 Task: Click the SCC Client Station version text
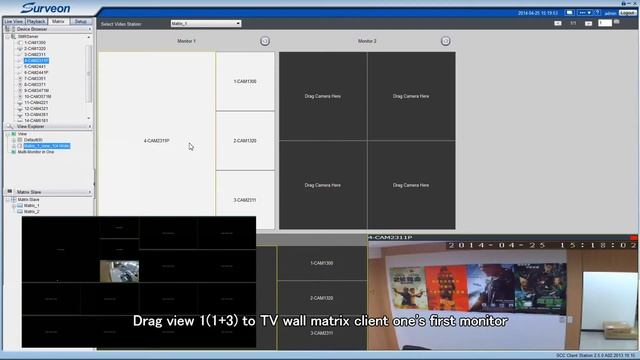(x=595, y=356)
